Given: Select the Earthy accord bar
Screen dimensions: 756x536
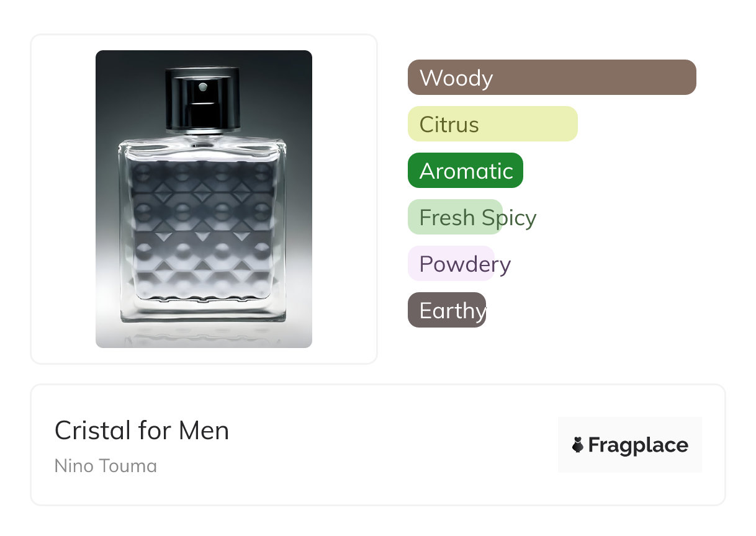Looking at the screenshot, I should [x=447, y=310].
